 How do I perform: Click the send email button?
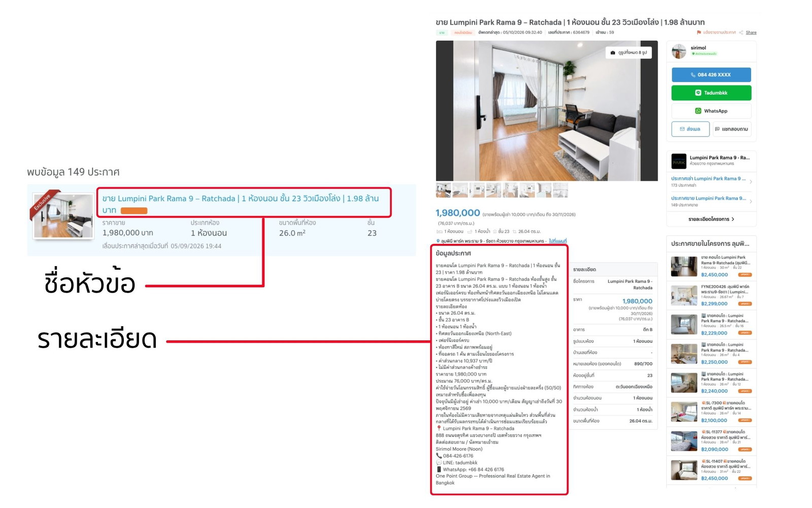click(690, 129)
